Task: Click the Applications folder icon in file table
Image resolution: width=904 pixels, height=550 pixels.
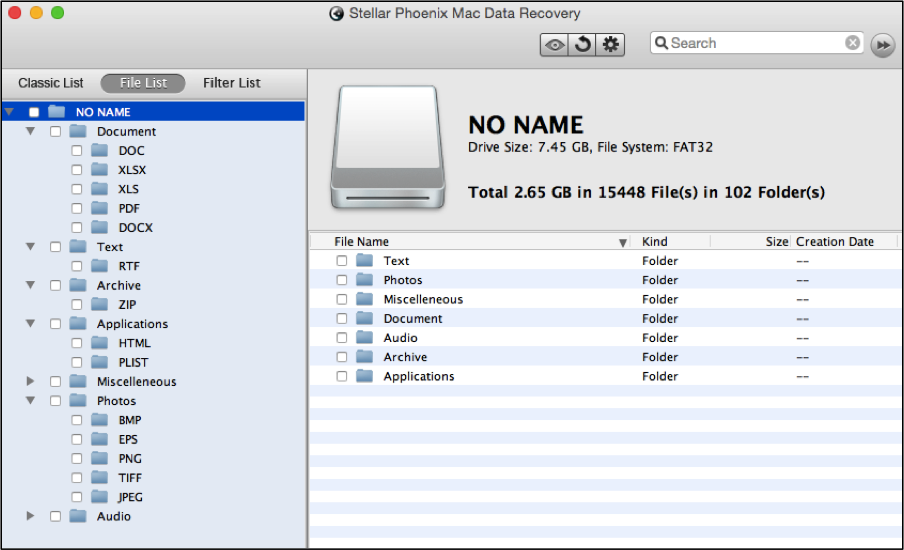Action: tap(364, 376)
